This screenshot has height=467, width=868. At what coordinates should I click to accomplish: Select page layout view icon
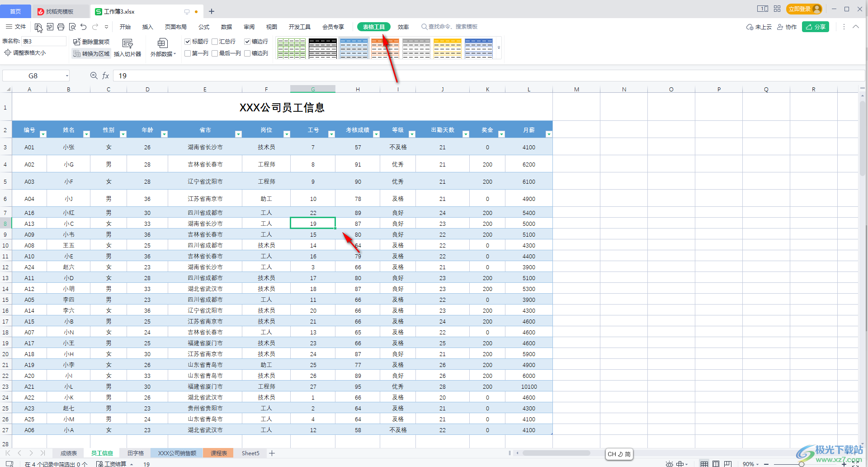(x=716, y=464)
